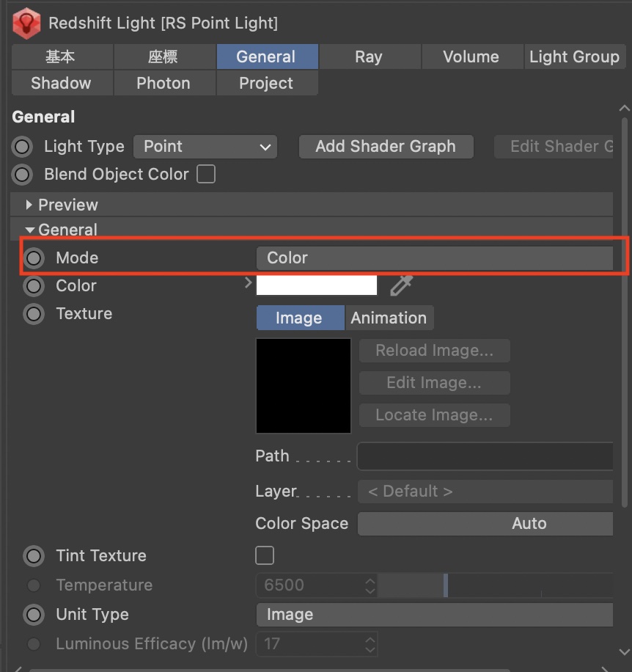Pick color with the eyedropper icon
The width and height of the screenshot is (632, 672).
click(401, 285)
